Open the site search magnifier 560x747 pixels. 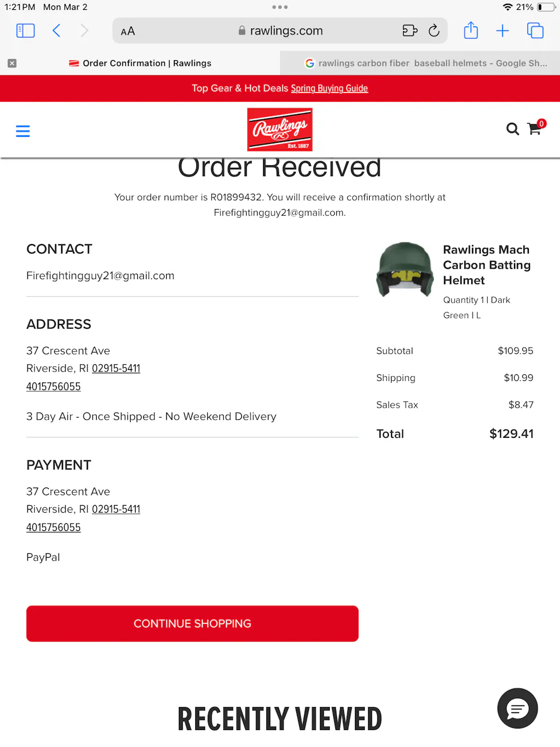point(512,129)
